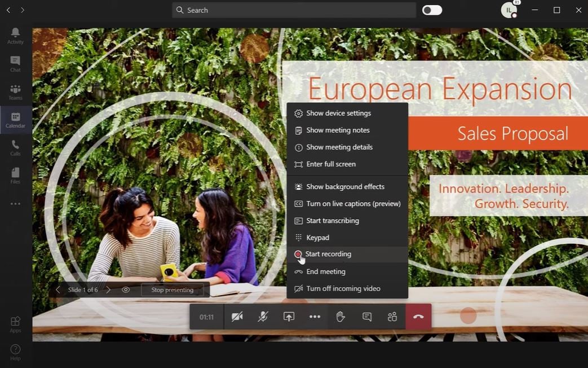This screenshot has height=368, width=588.
Task: Toggle private viewing eye icon
Action: click(126, 290)
